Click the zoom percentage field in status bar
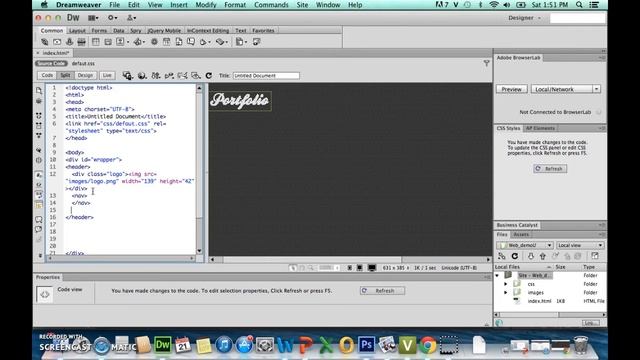The image size is (640, 360). [329, 268]
